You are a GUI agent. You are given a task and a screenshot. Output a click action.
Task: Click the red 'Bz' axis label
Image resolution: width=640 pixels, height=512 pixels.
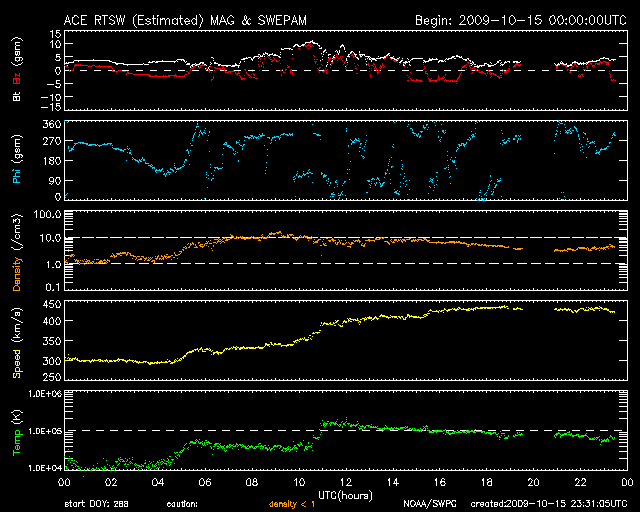point(17,78)
